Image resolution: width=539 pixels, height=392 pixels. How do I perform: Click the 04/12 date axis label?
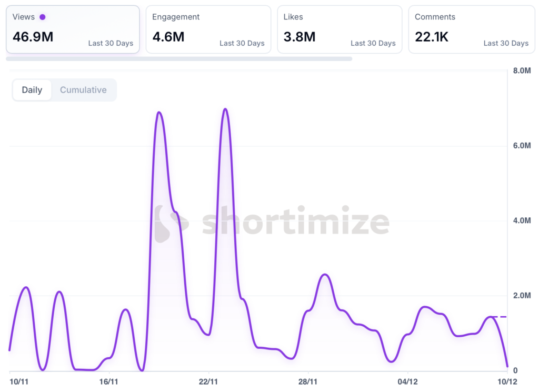pos(407,381)
